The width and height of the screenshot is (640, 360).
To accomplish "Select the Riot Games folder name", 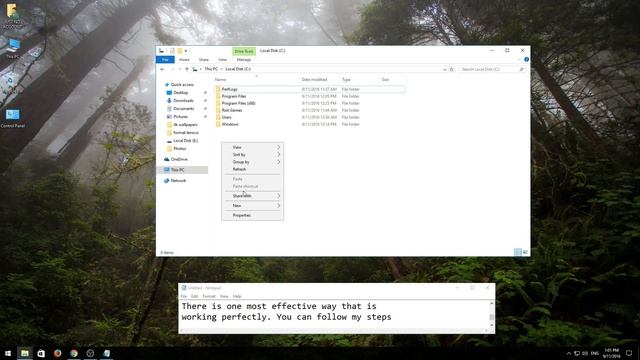I will 232,110.
